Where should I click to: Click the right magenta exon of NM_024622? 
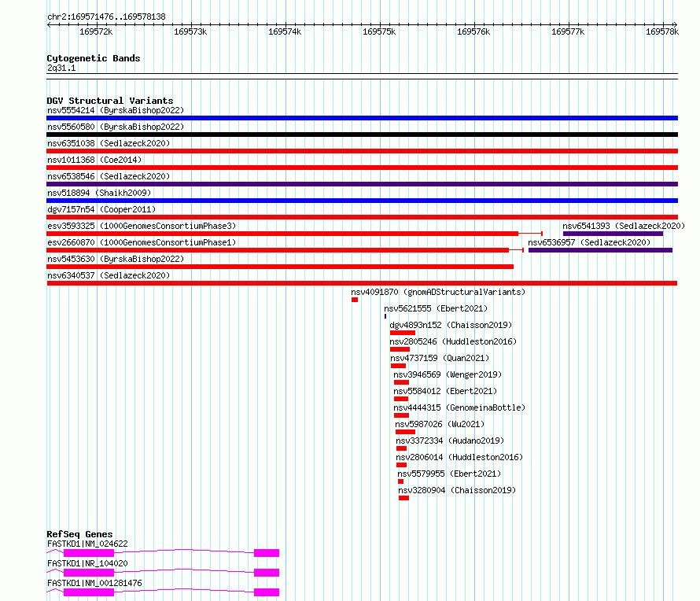[x=267, y=553]
